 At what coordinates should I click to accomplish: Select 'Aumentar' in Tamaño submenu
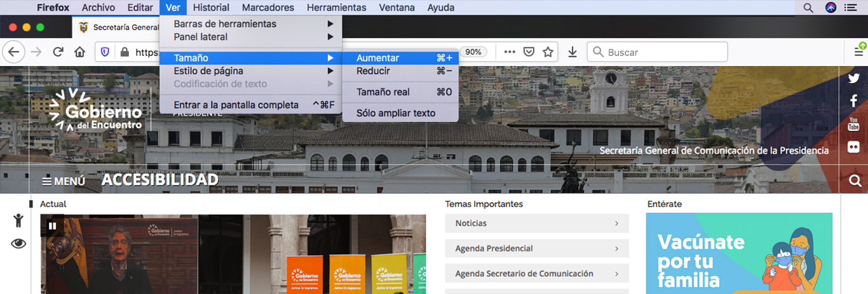click(x=377, y=58)
